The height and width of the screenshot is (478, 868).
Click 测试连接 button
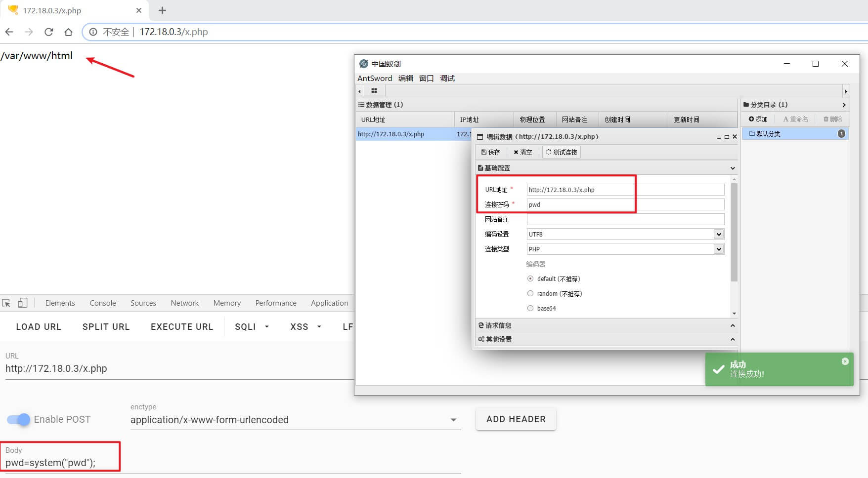click(x=562, y=152)
